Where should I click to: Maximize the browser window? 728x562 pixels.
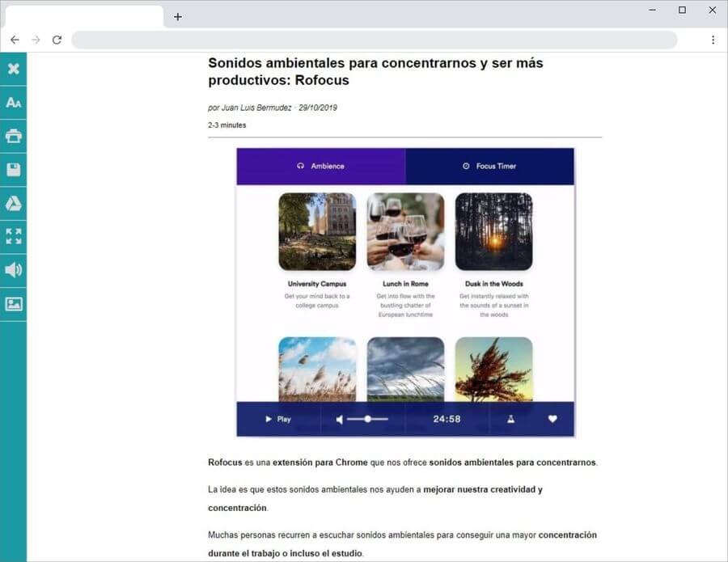tap(682, 10)
